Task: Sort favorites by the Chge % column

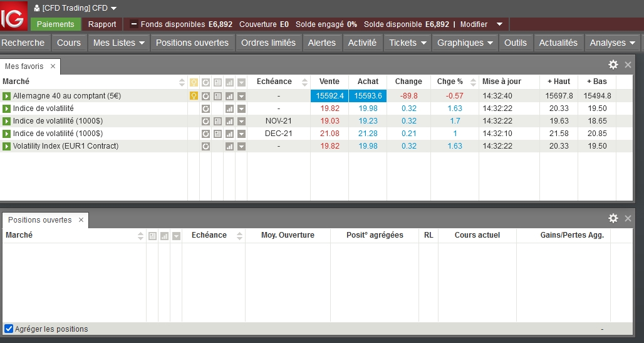Action: tap(473, 82)
